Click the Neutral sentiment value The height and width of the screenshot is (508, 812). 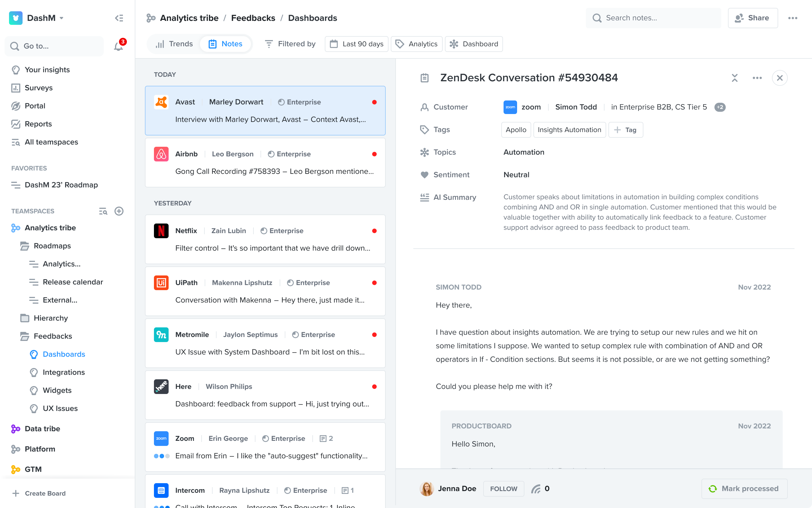(517, 175)
